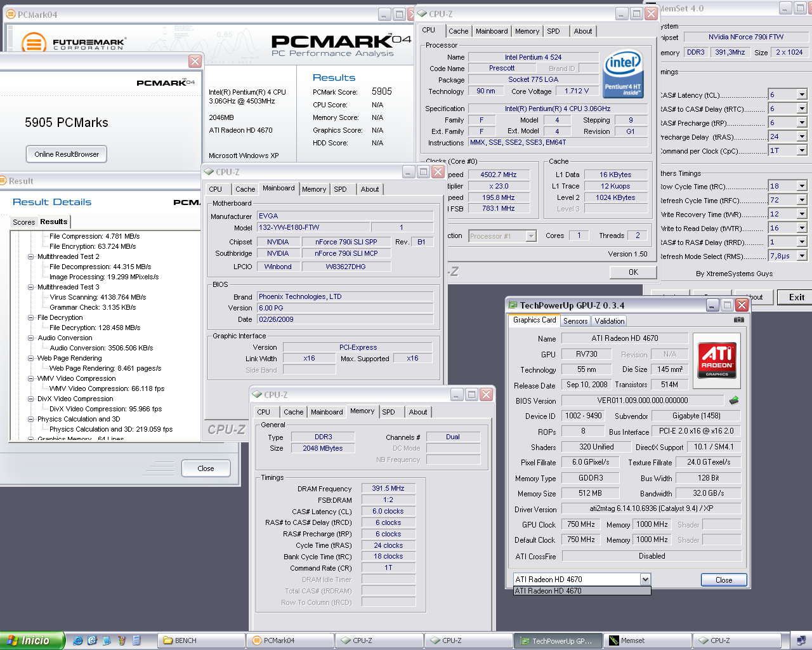
Task: Open RAS# to CAS# Delay dropdown in MemSet
Action: (x=802, y=109)
